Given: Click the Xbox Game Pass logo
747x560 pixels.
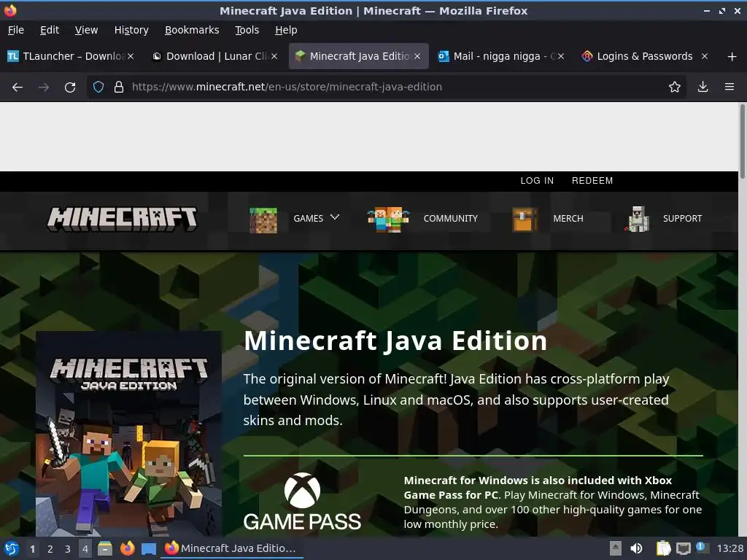Looking at the screenshot, I should (302, 502).
